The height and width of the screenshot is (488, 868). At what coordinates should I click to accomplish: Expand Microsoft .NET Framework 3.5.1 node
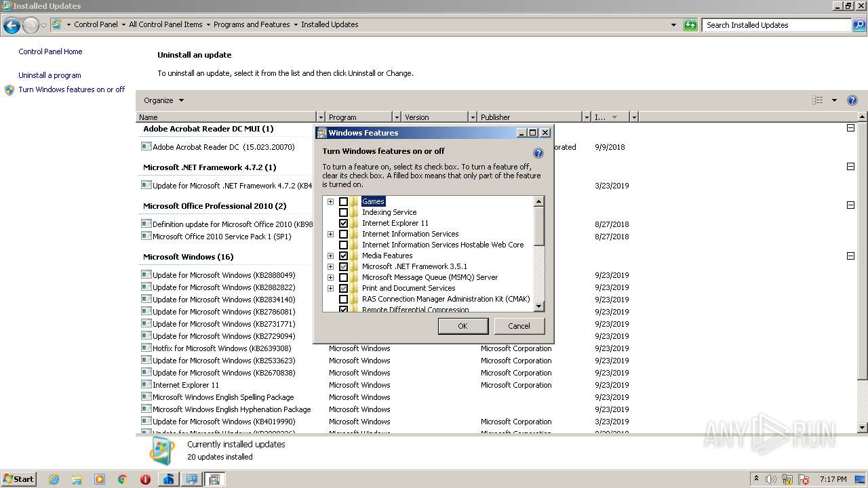330,266
